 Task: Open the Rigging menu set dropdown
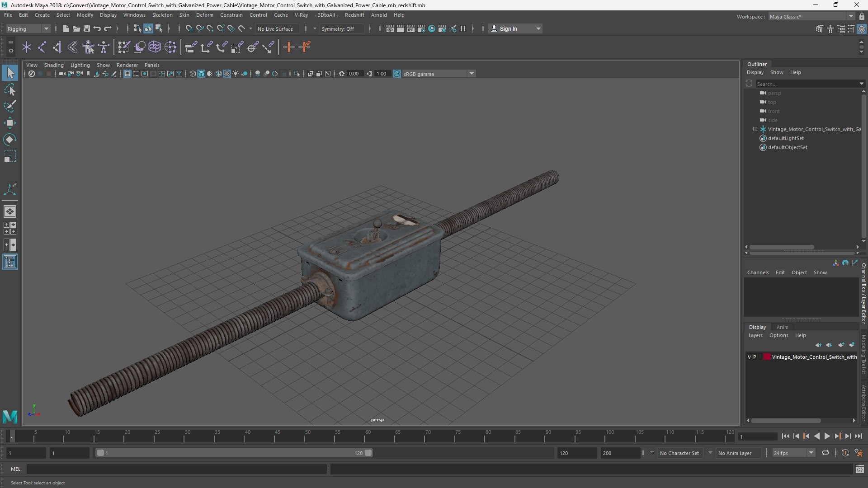tap(28, 28)
